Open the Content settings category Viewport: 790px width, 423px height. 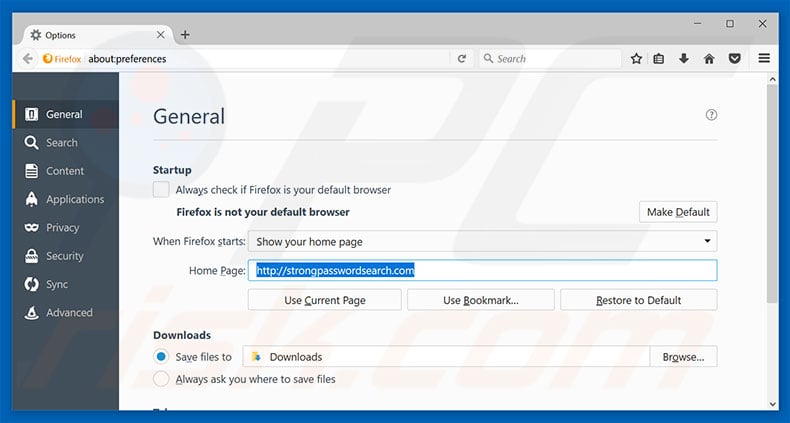click(x=65, y=171)
